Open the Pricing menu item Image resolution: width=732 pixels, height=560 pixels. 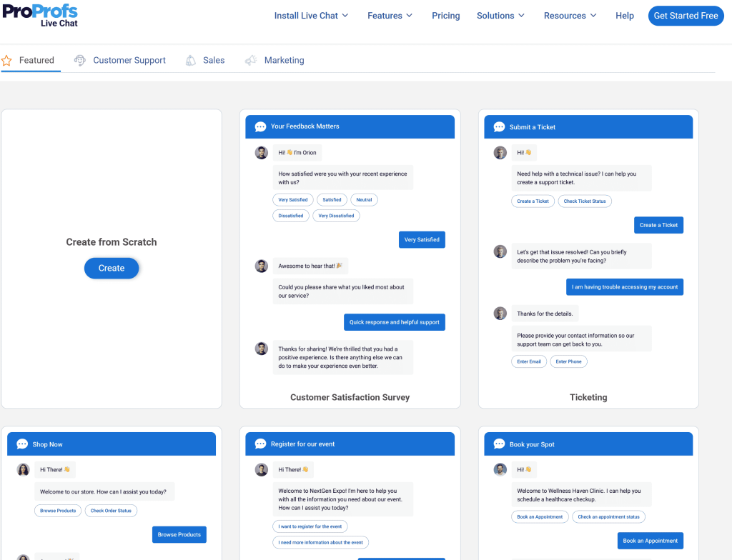click(x=445, y=15)
